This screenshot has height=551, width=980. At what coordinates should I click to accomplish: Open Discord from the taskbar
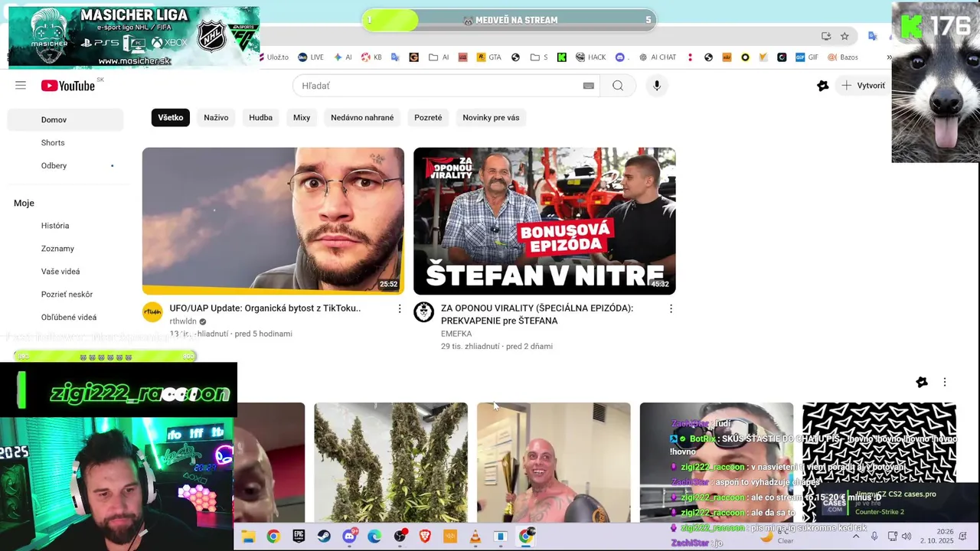pyautogui.click(x=349, y=536)
